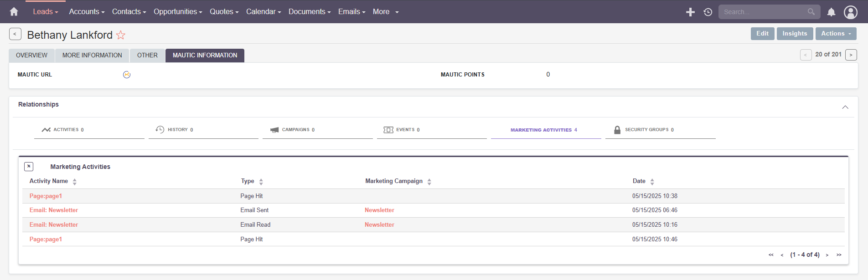Open the user profile avatar menu
The width and height of the screenshot is (868, 280).
pyautogui.click(x=850, y=12)
